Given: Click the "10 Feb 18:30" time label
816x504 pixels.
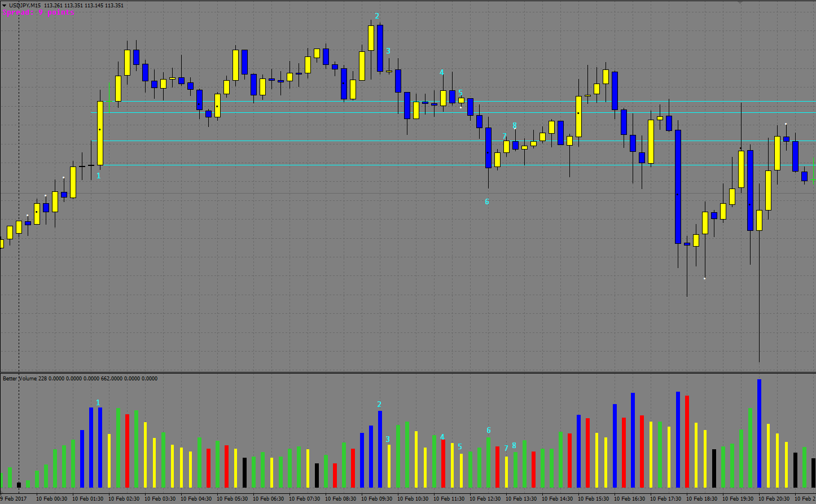Looking at the screenshot, I should click(701, 499).
